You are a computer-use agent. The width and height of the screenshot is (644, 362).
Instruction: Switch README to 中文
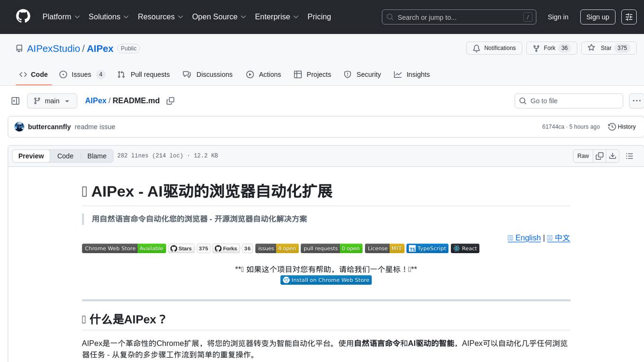558,238
